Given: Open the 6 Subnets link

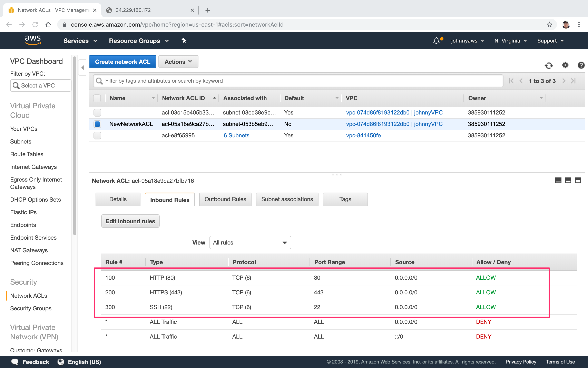Looking at the screenshot, I should click(236, 135).
